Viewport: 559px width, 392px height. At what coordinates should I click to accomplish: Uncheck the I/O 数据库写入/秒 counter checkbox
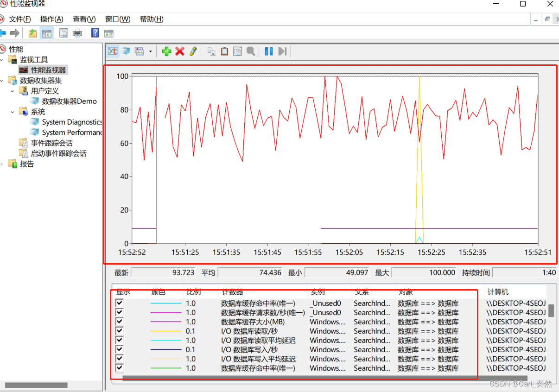pos(120,349)
